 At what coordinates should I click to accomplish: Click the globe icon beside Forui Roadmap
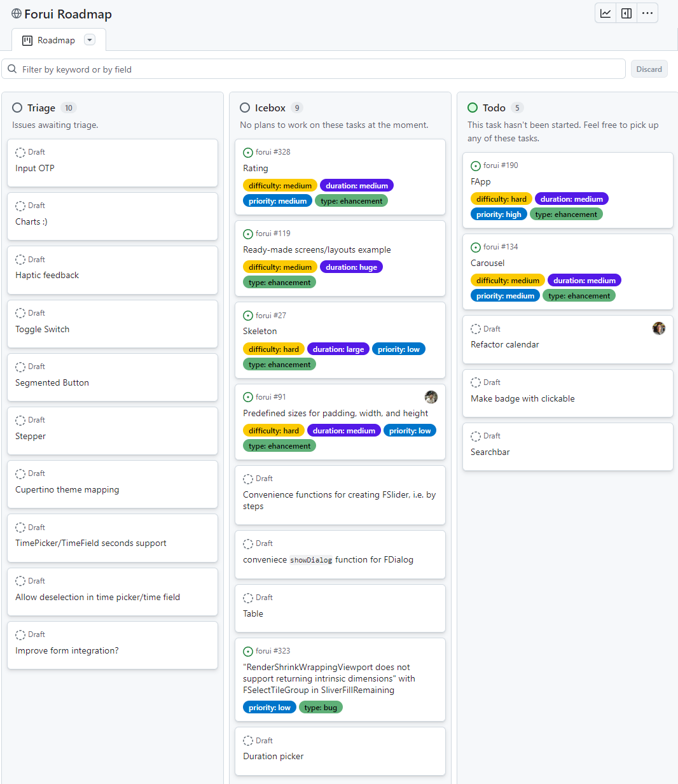[x=17, y=13]
